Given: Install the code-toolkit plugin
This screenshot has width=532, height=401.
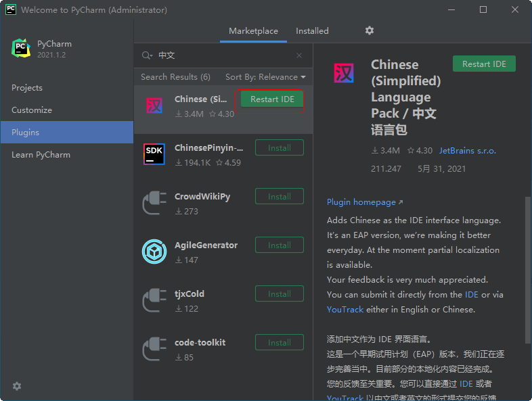Looking at the screenshot, I should (x=280, y=342).
